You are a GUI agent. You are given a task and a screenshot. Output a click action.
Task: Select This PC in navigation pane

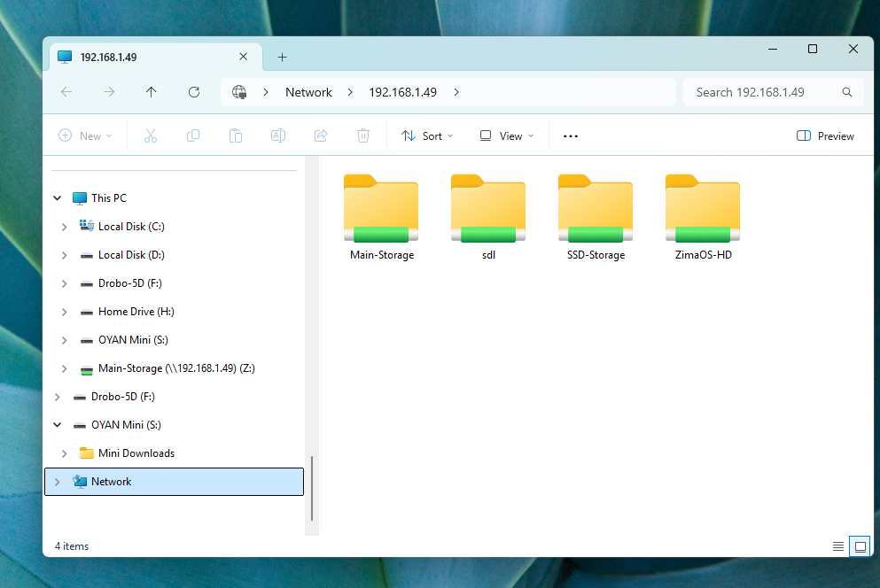pyautogui.click(x=109, y=198)
